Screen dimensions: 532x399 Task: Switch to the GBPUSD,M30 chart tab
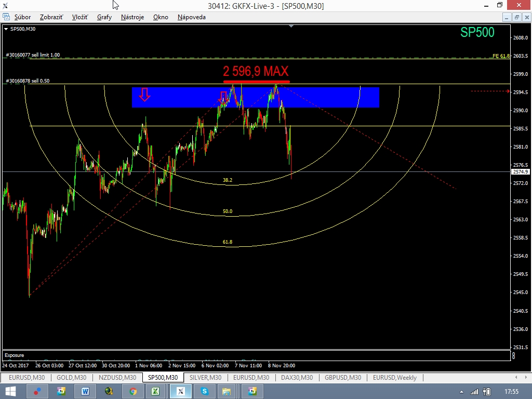click(343, 378)
